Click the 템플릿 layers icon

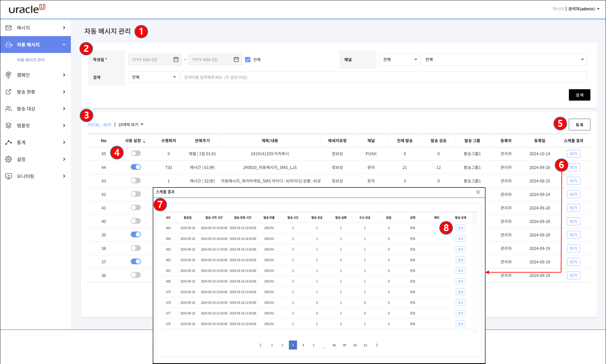point(9,126)
